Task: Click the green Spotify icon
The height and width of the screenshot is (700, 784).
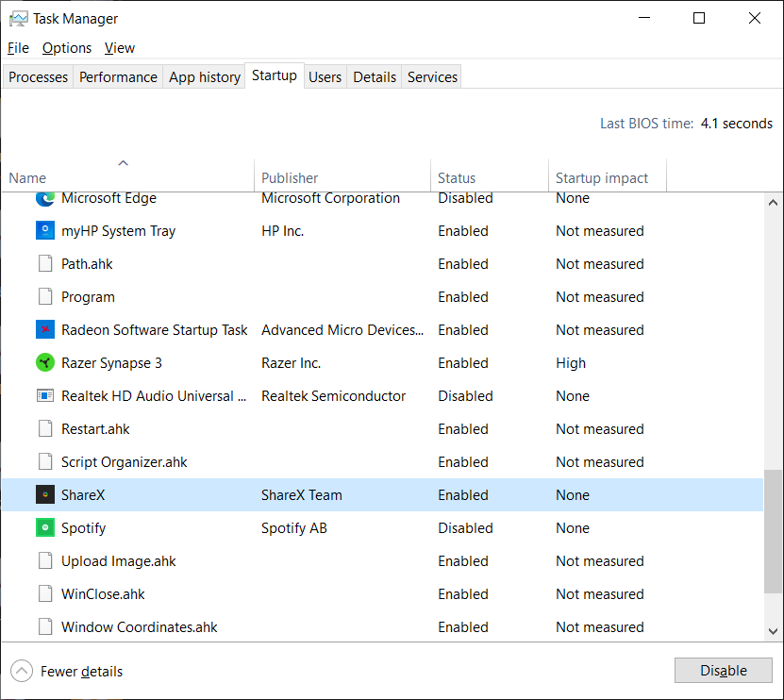Action: pos(45,528)
